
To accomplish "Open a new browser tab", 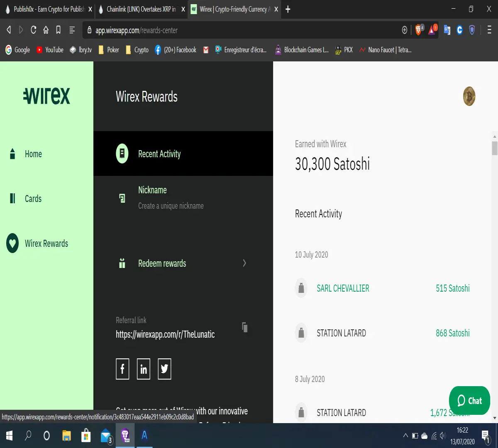I will (x=288, y=9).
